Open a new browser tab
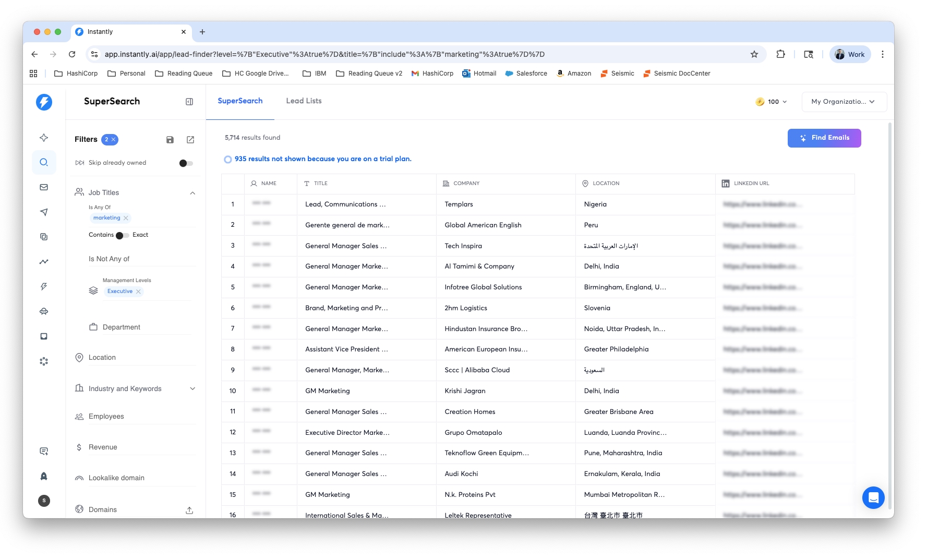The width and height of the screenshot is (927, 560). pos(202,32)
